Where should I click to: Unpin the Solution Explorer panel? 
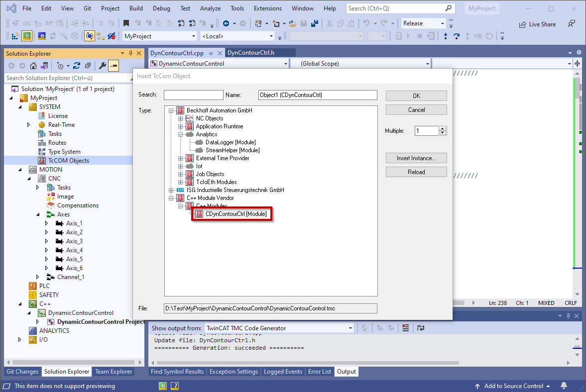tap(130, 53)
